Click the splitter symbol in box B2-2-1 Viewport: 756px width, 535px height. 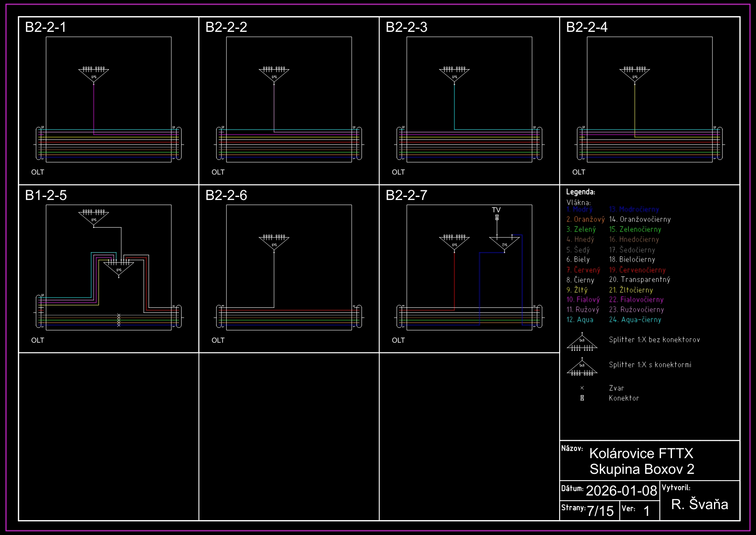[x=94, y=75]
